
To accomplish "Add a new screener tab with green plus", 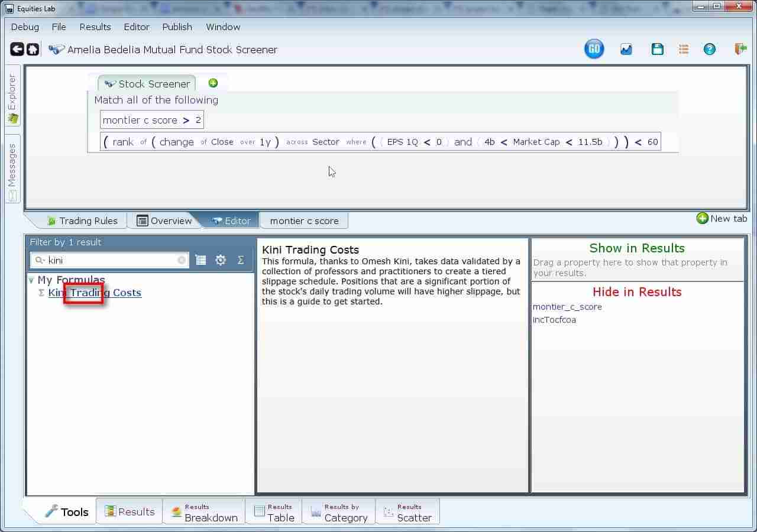I will point(213,83).
